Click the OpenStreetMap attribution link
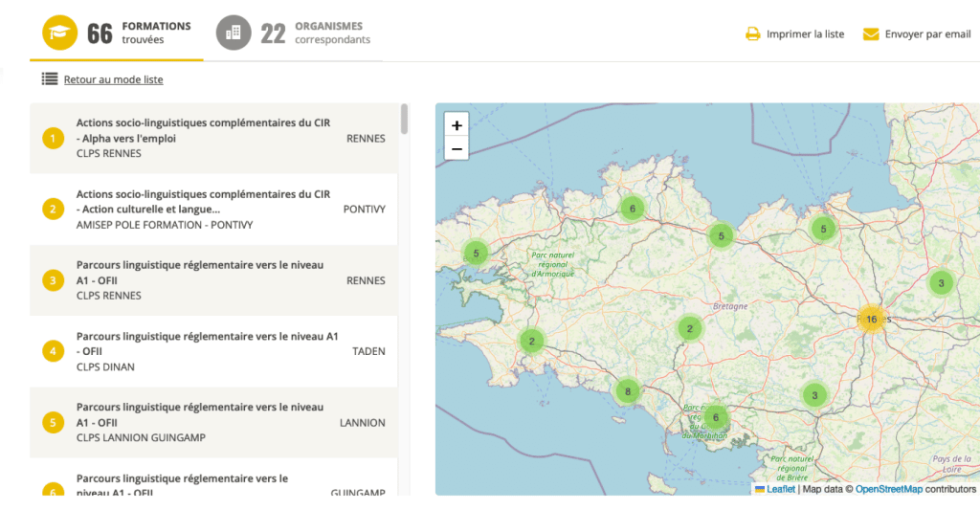The height and width of the screenshot is (510, 980). pos(888,489)
